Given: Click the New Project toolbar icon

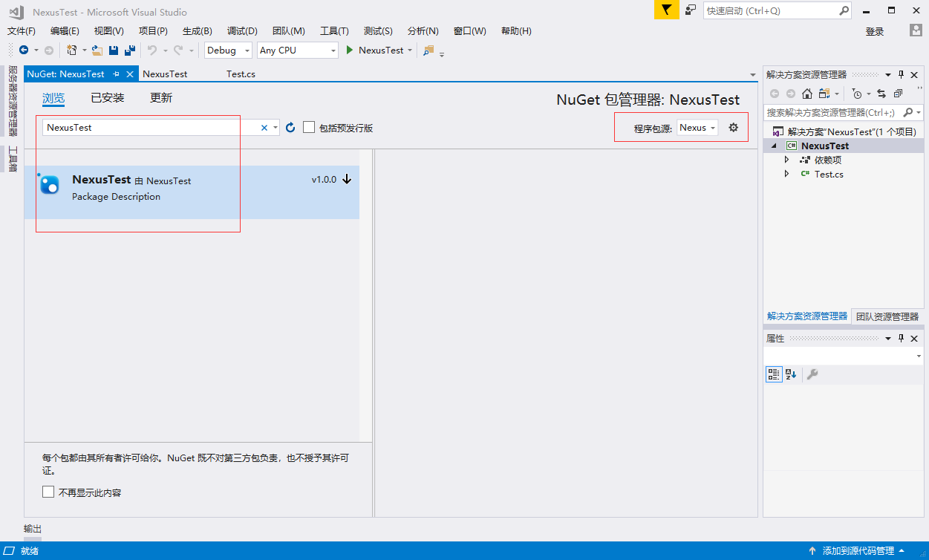Looking at the screenshot, I should [x=72, y=51].
